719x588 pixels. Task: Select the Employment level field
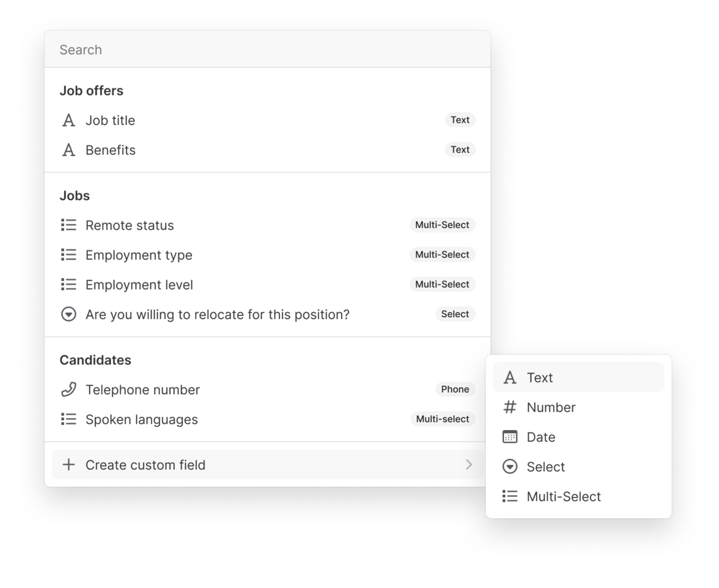pyautogui.click(x=139, y=284)
